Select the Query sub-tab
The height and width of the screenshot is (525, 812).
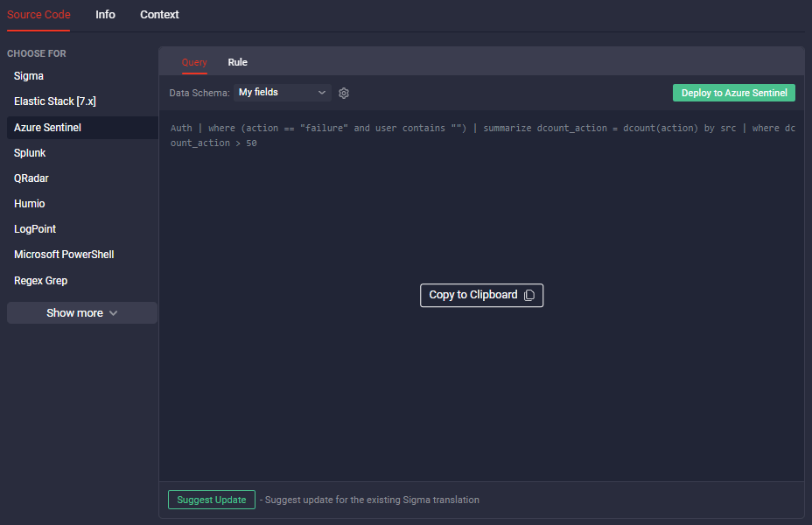tap(194, 62)
